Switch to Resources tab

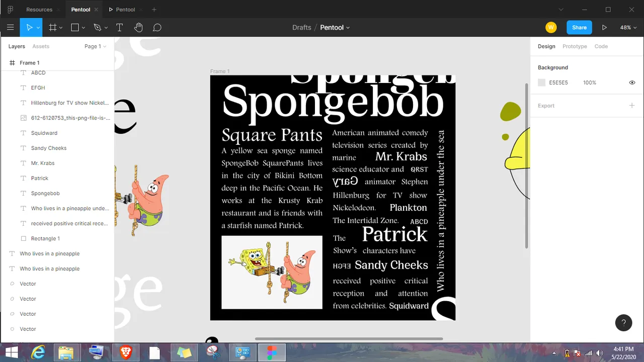tap(39, 10)
